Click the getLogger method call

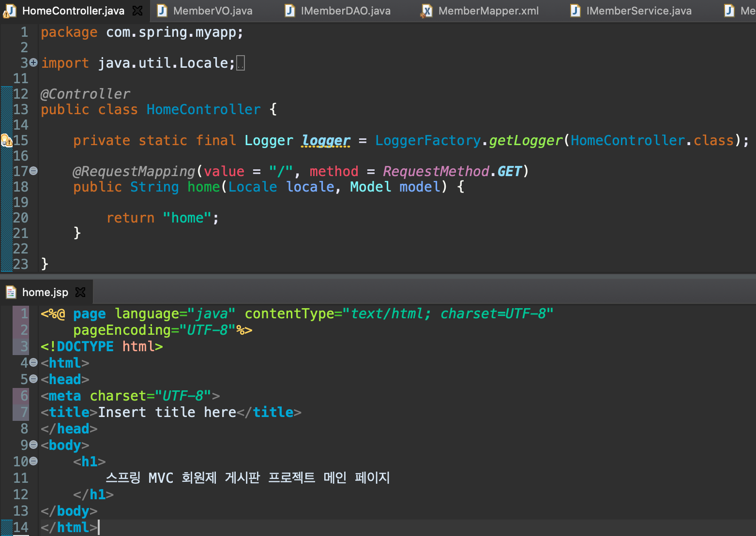(x=526, y=141)
